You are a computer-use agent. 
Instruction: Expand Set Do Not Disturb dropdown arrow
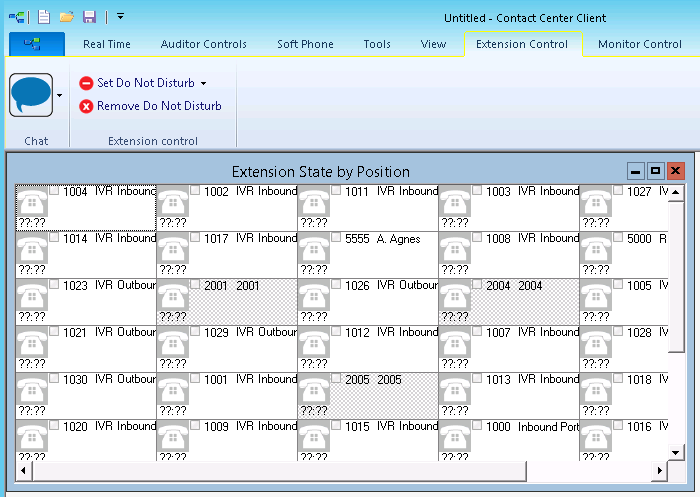(x=204, y=84)
